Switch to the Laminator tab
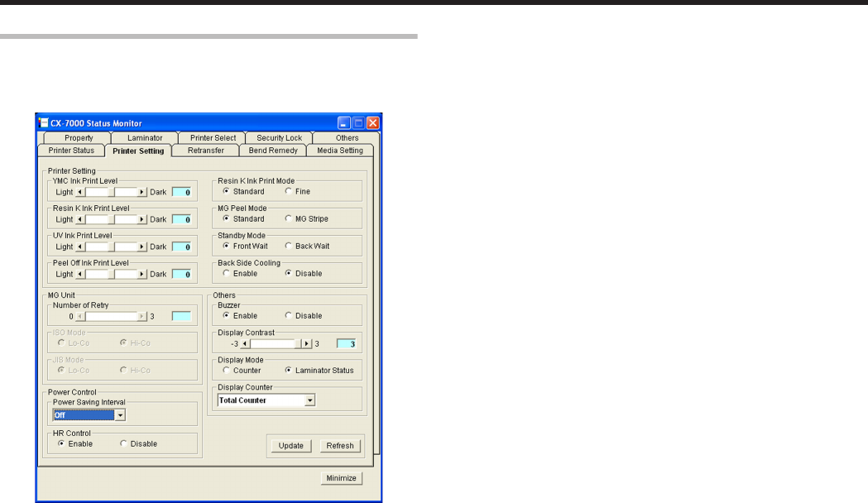 pos(145,138)
